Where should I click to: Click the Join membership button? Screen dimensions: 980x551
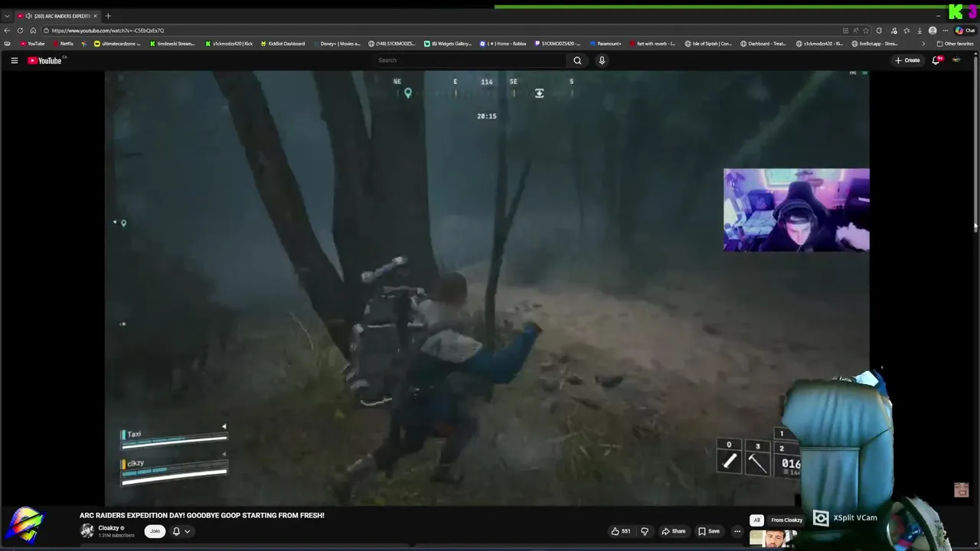155,531
